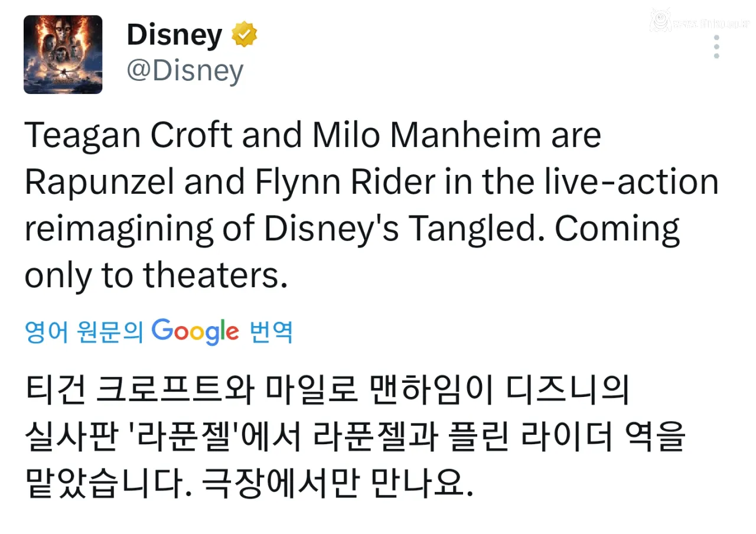Click the @Disney handle

tap(185, 71)
